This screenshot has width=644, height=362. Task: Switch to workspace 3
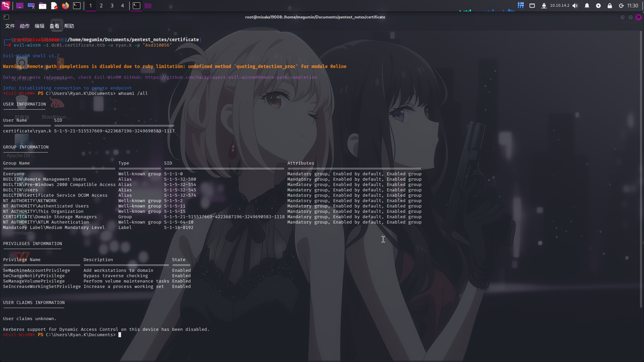point(112,5)
